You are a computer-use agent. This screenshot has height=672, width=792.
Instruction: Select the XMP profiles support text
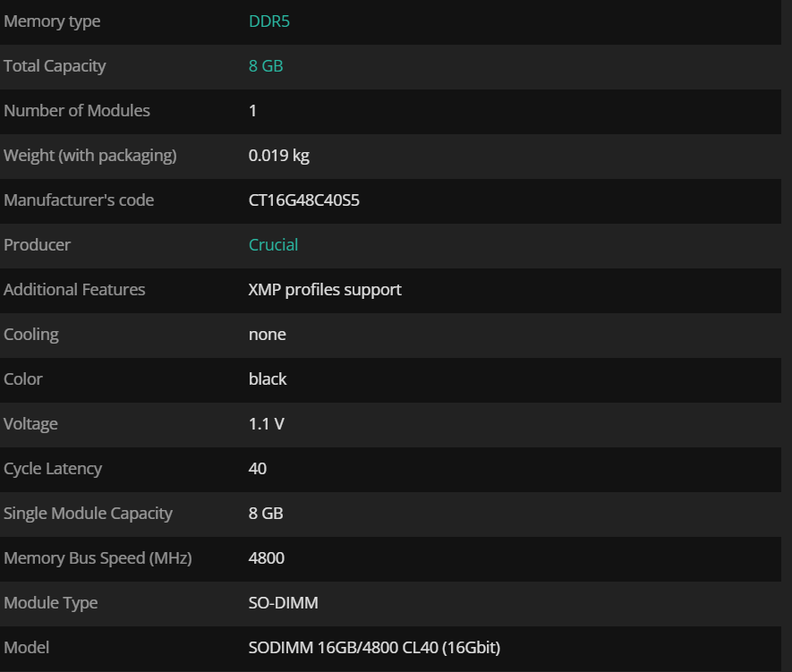325,290
